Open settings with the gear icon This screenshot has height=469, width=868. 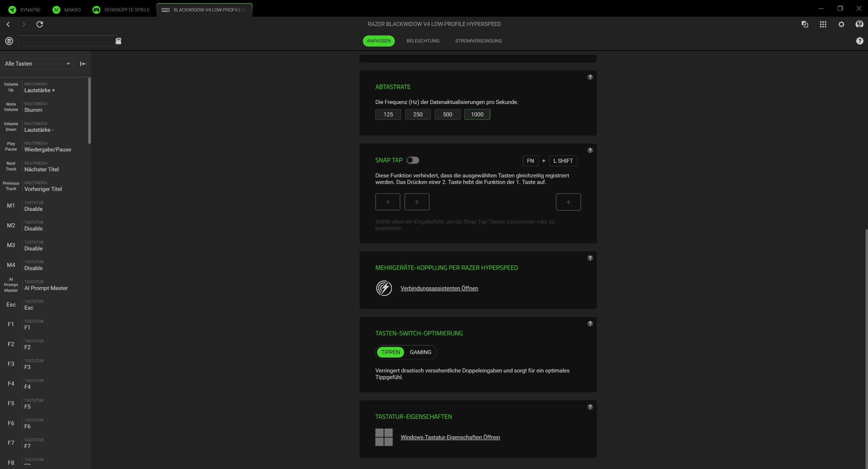841,24
